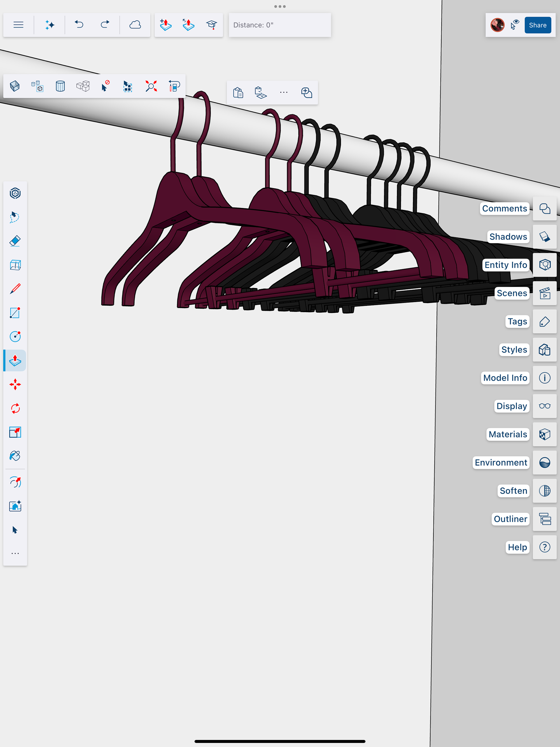Select the Pencil line tool
560x747 pixels.
(x=15, y=289)
